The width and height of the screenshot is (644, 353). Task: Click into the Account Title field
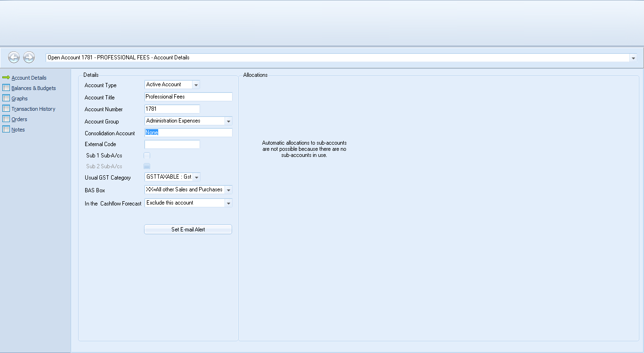188,97
